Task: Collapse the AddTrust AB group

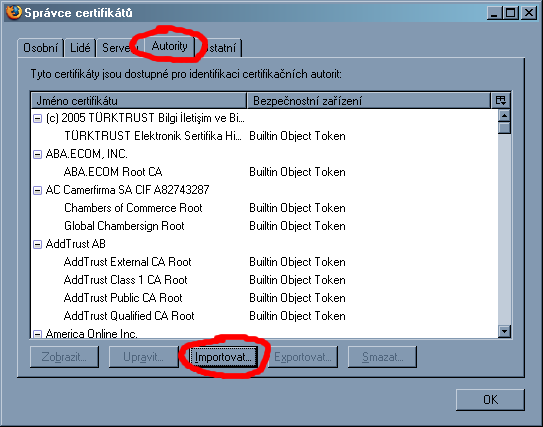Action: pos(37,244)
